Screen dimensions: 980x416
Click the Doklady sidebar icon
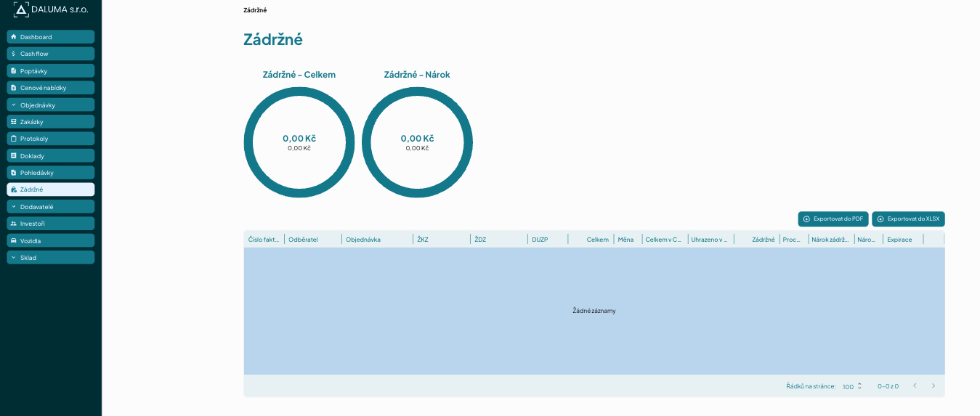(x=13, y=155)
